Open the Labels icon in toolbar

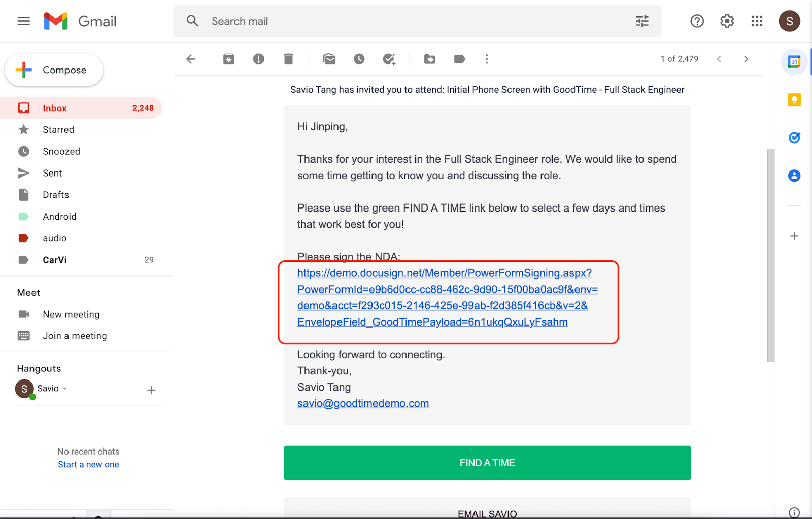(459, 59)
